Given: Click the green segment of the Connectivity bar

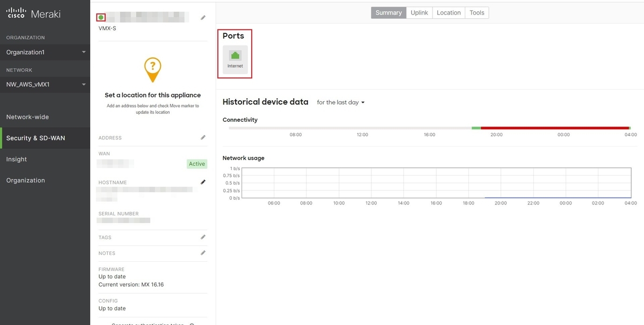Looking at the screenshot, I should (477, 128).
